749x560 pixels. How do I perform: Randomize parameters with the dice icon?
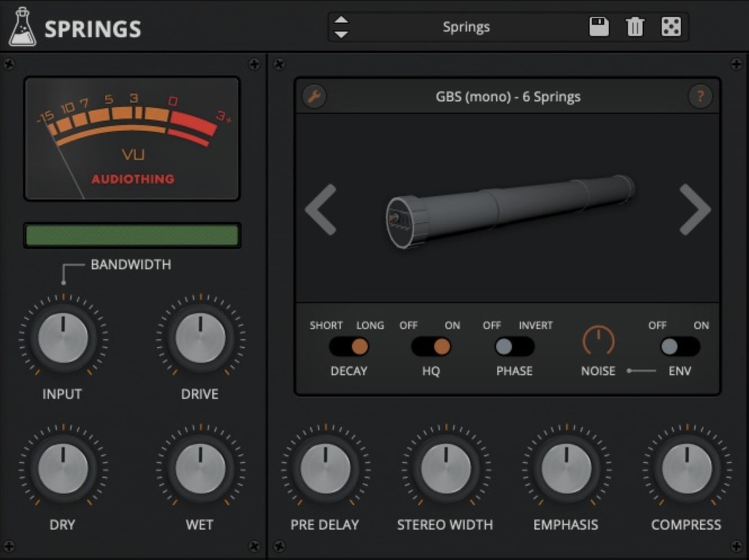(671, 26)
